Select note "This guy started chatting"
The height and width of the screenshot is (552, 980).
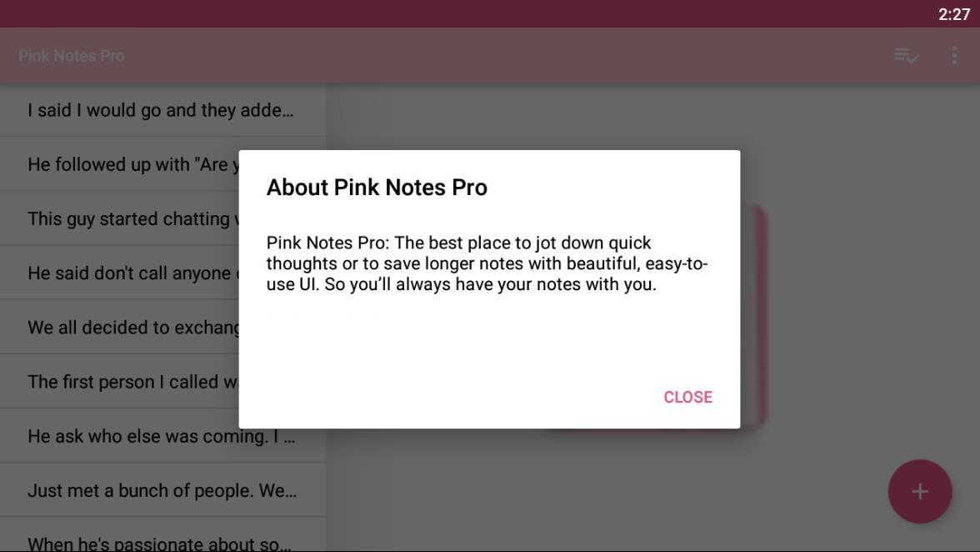coord(119,218)
